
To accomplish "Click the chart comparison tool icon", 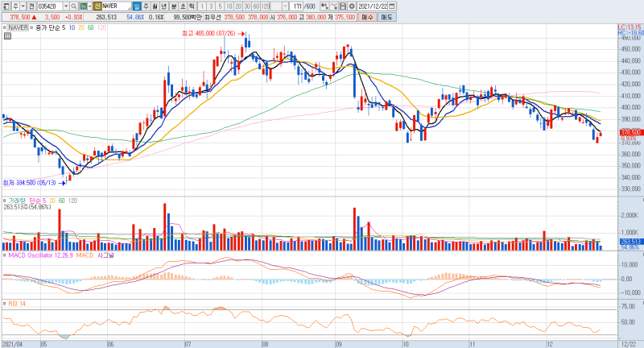I will coord(324,6).
